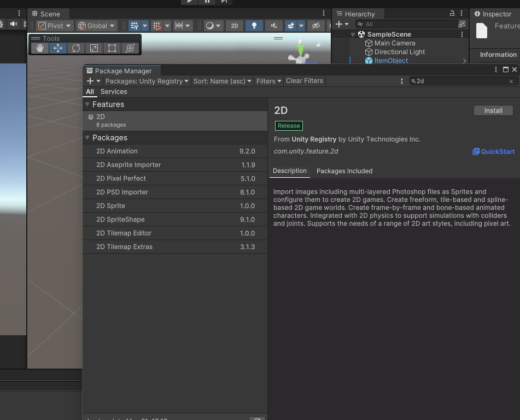Open grid snapping settings dropdown
520x420 pixels.
pos(167,26)
